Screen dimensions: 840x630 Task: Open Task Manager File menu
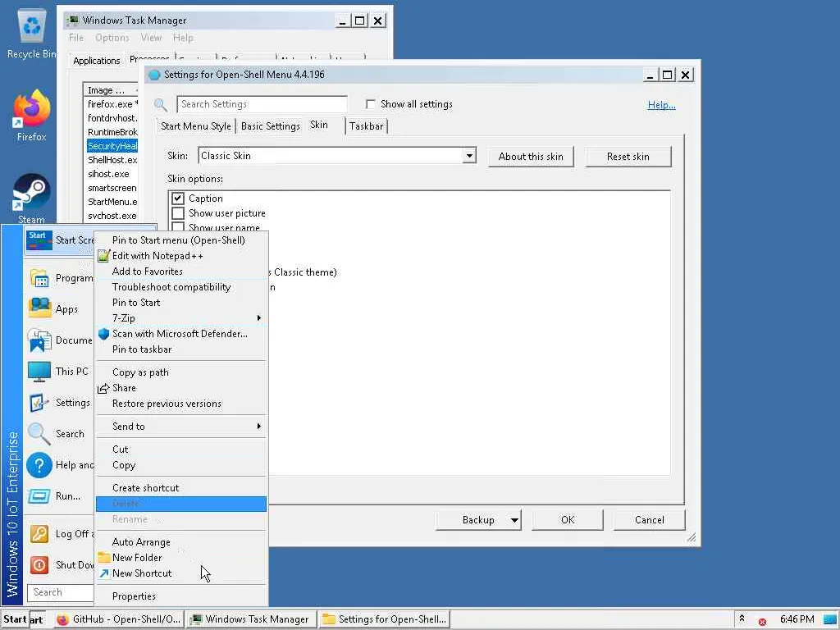click(x=76, y=38)
